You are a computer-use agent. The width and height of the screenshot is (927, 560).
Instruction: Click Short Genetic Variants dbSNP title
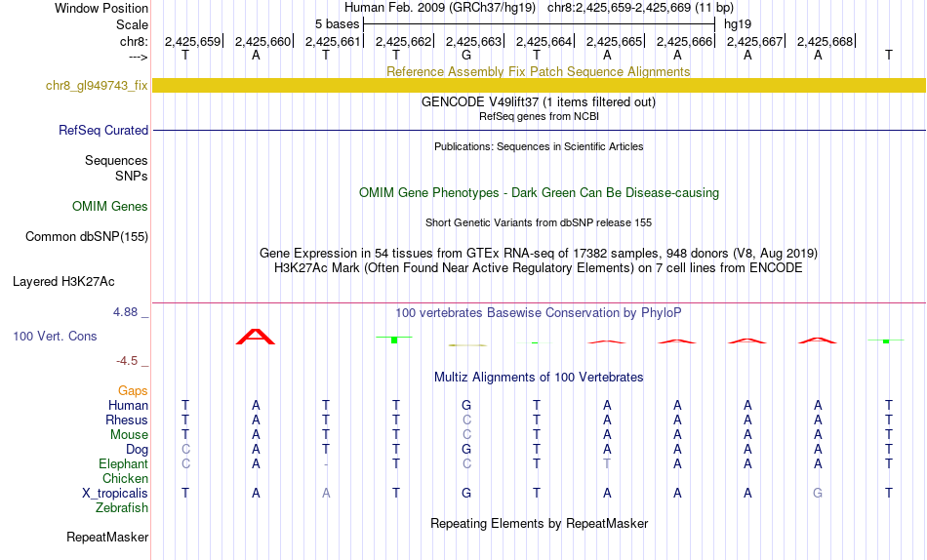tap(539, 223)
